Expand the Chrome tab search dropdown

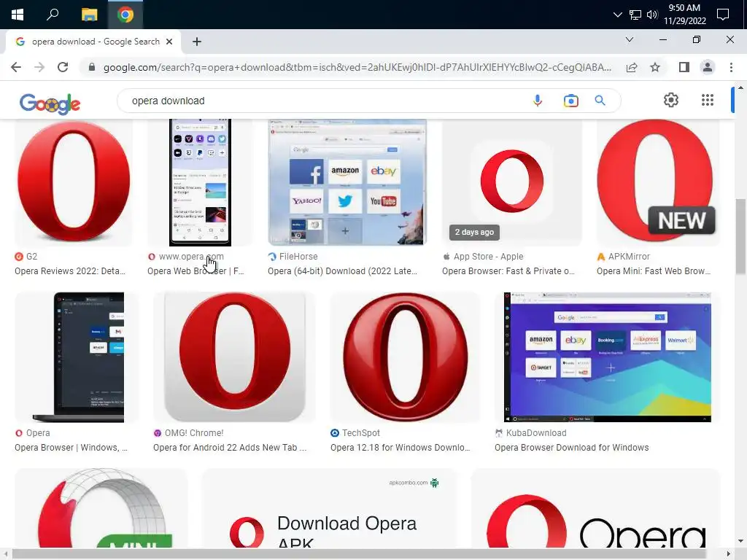click(630, 39)
